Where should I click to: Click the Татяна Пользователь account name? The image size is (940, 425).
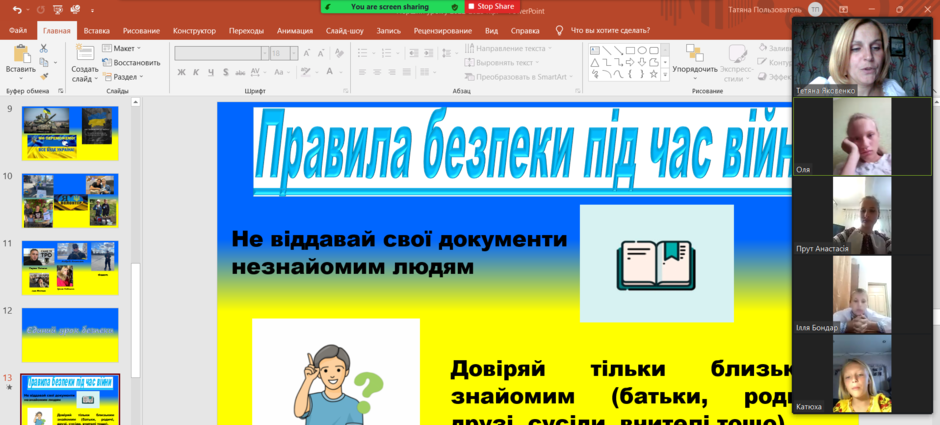764,10
